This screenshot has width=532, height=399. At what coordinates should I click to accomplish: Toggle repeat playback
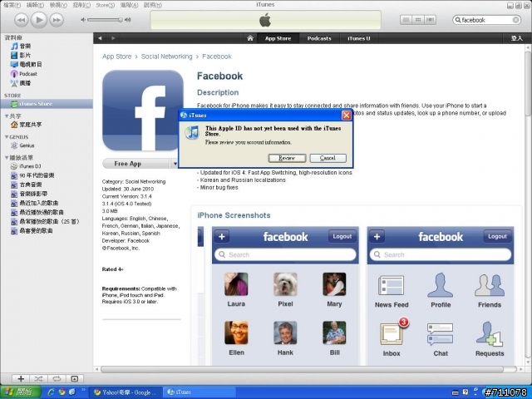tap(57, 379)
